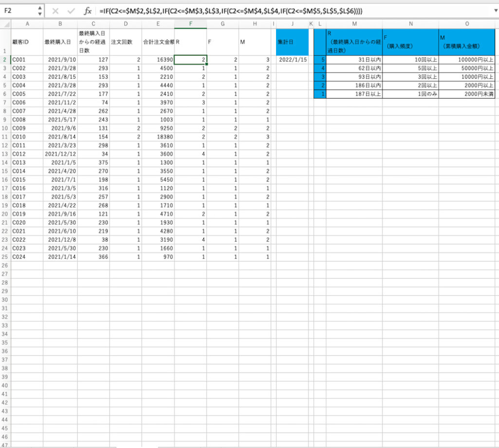The image size is (499, 448).
Task: Click the Name Box showing F2
Action: (x=18, y=11)
